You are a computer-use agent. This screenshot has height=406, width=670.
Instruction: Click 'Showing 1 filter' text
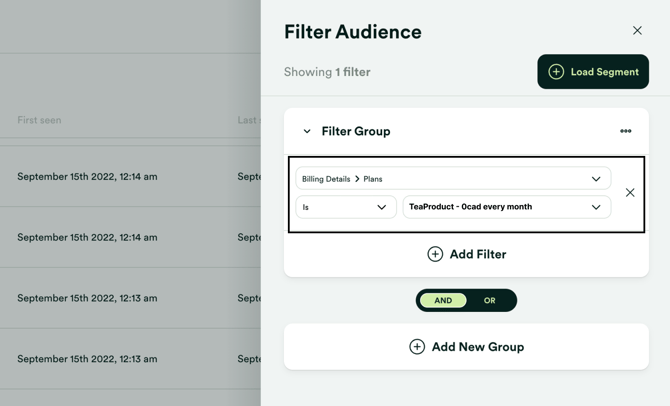pos(327,72)
